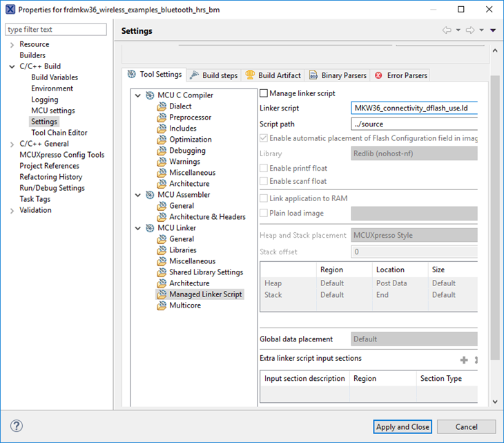The height and width of the screenshot is (443, 504).
Task: Switch to the Error Parsers tab
Action: (x=400, y=75)
